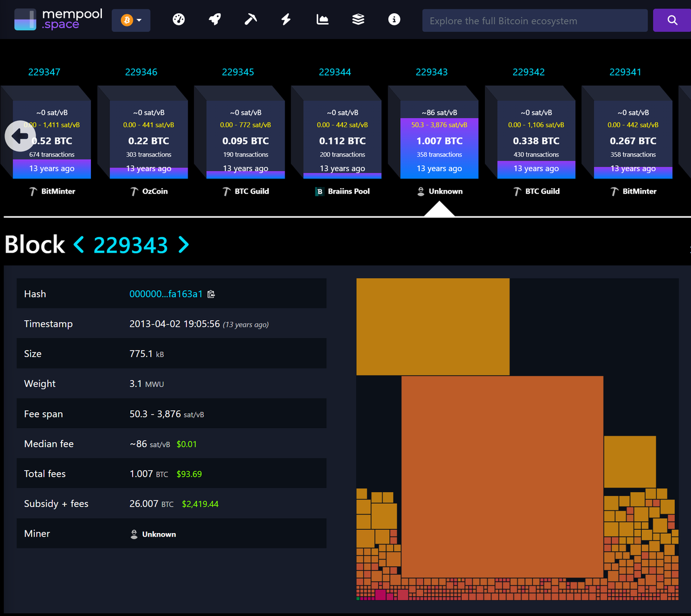Image resolution: width=691 pixels, height=616 pixels.
Task: Open the OzCoin pool link
Action: coord(149,191)
